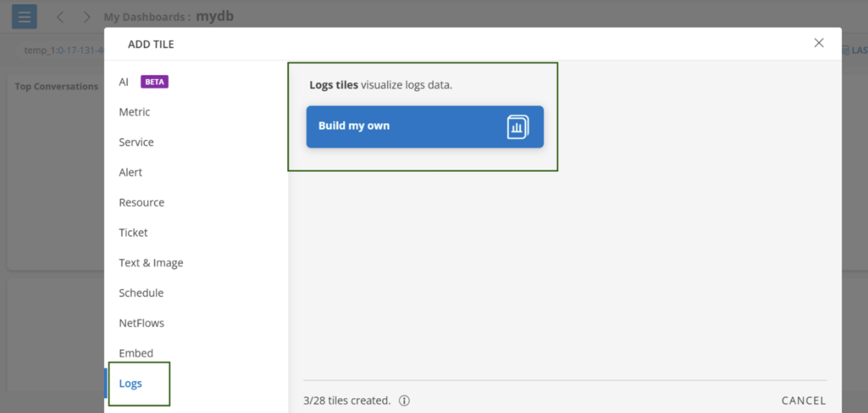
Task: Select the Service tile category
Action: pos(136,142)
